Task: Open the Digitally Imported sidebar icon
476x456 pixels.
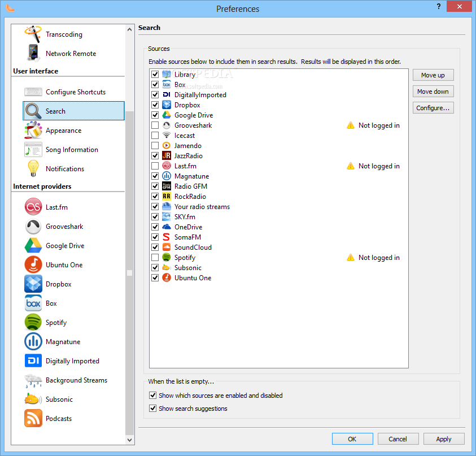Action: pos(33,361)
